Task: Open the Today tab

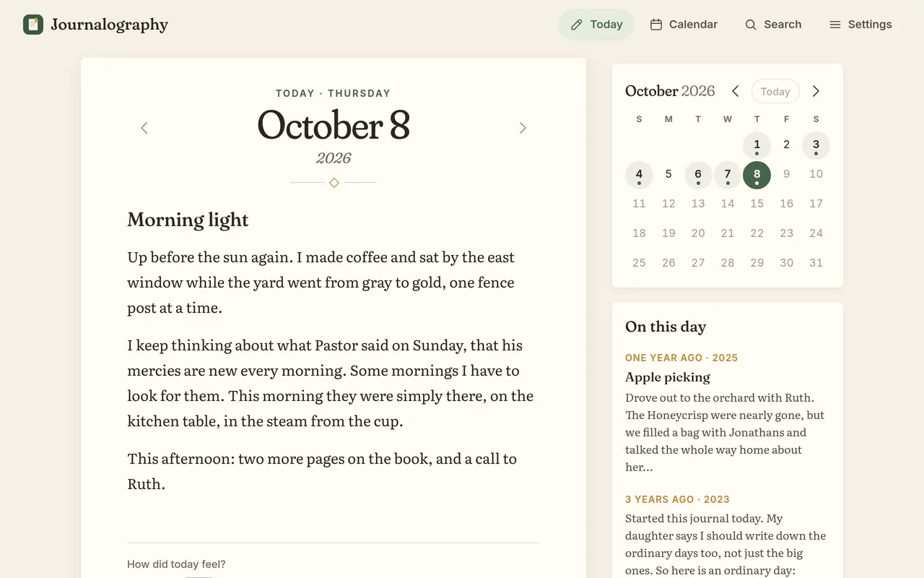Action: coord(596,25)
